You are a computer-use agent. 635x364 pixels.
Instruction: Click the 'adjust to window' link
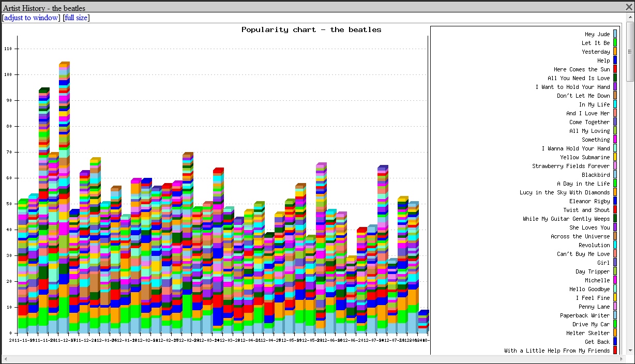[31, 18]
